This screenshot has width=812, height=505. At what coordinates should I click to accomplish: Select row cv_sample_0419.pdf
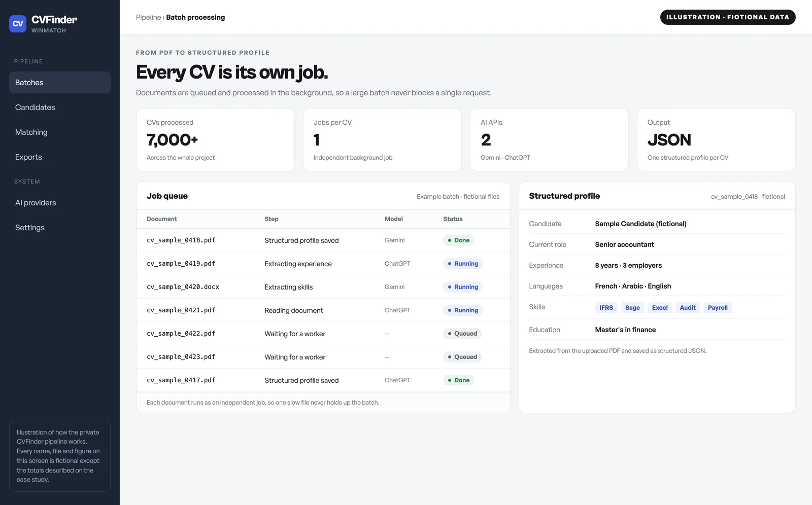click(x=323, y=264)
